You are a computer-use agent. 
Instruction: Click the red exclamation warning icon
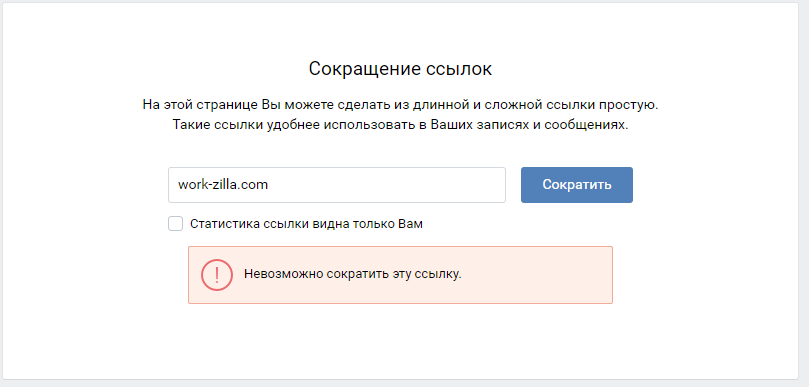pyautogui.click(x=217, y=275)
